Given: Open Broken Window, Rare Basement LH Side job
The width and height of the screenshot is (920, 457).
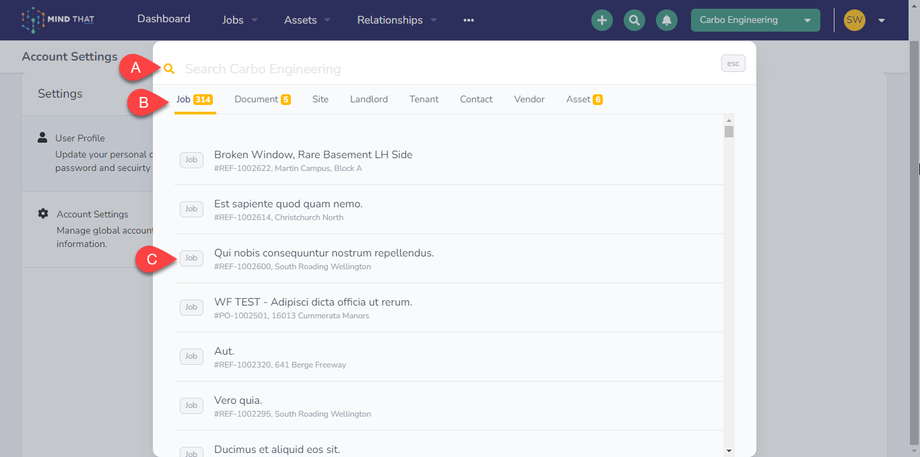Looking at the screenshot, I should coord(313,155).
